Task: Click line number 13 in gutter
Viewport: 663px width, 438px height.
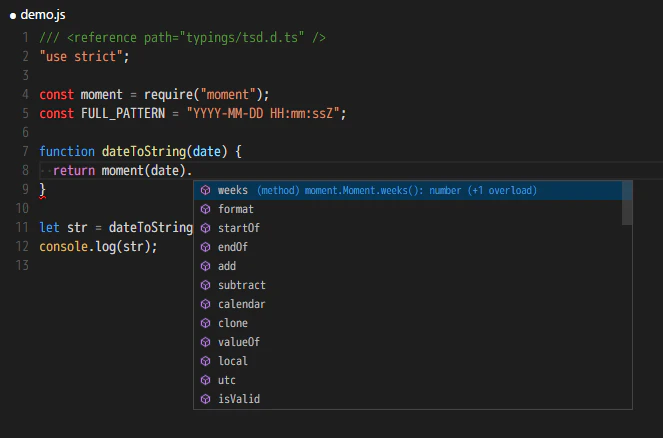Action: [22, 265]
